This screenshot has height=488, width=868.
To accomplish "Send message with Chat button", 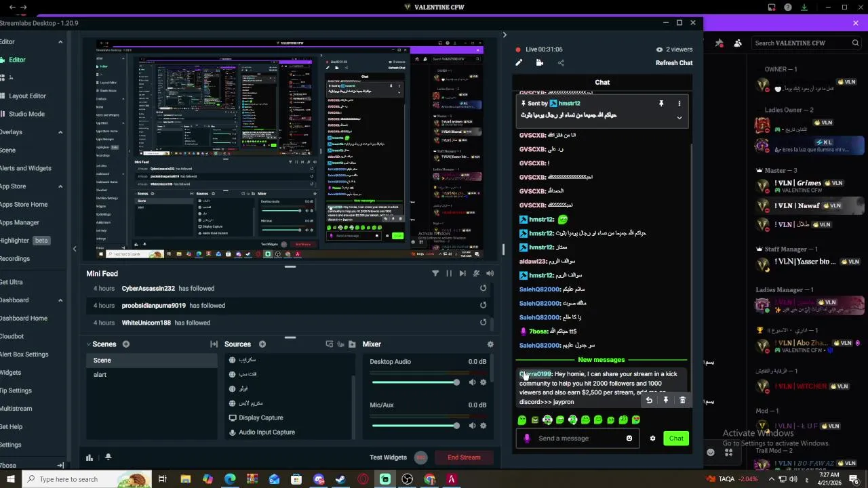I will click(x=676, y=439).
